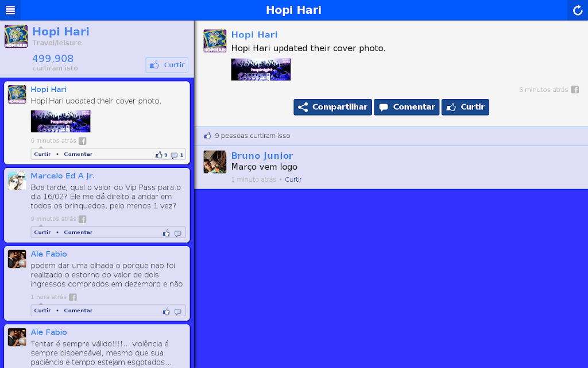Click Hopi Hari page logo in sidebar header
Screen dimensions: 588x368
coord(16,36)
